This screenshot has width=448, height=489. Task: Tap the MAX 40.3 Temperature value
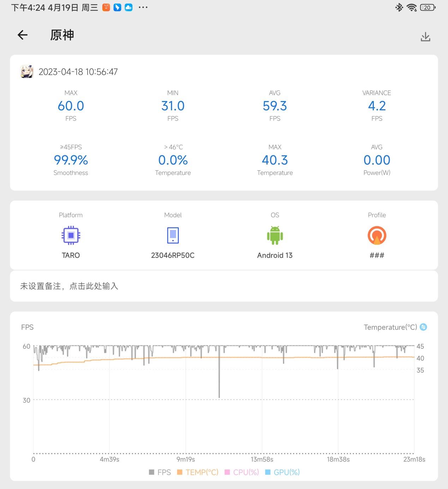(x=275, y=161)
